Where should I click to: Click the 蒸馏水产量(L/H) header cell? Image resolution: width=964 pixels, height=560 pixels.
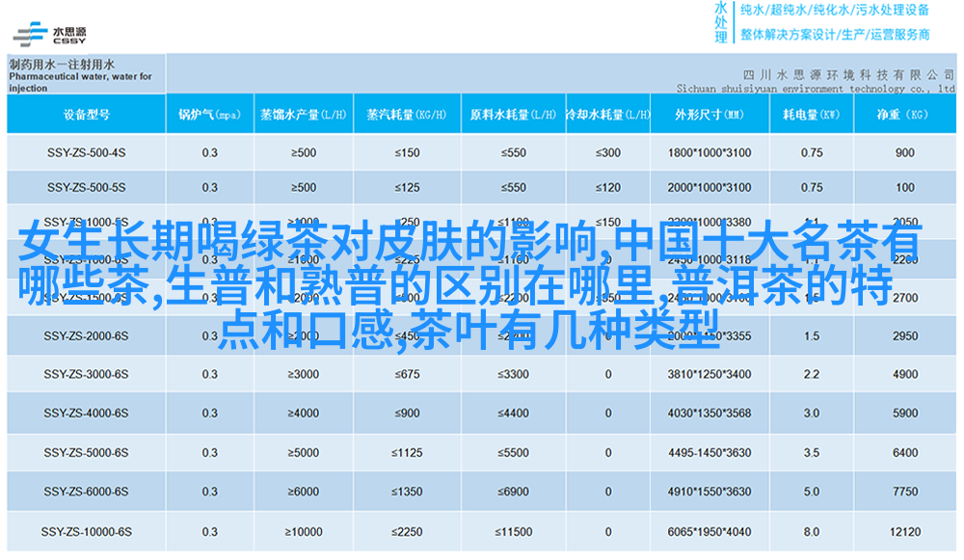click(303, 115)
